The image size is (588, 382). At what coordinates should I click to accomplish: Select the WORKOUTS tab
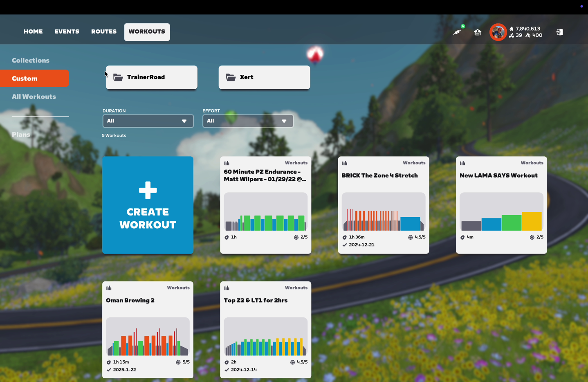click(x=147, y=32)
